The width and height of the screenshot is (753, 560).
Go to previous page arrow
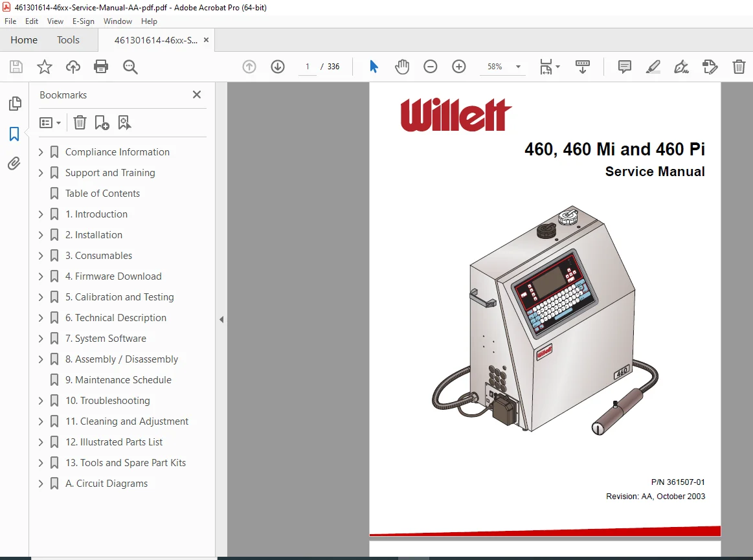(x=249, y=67)
